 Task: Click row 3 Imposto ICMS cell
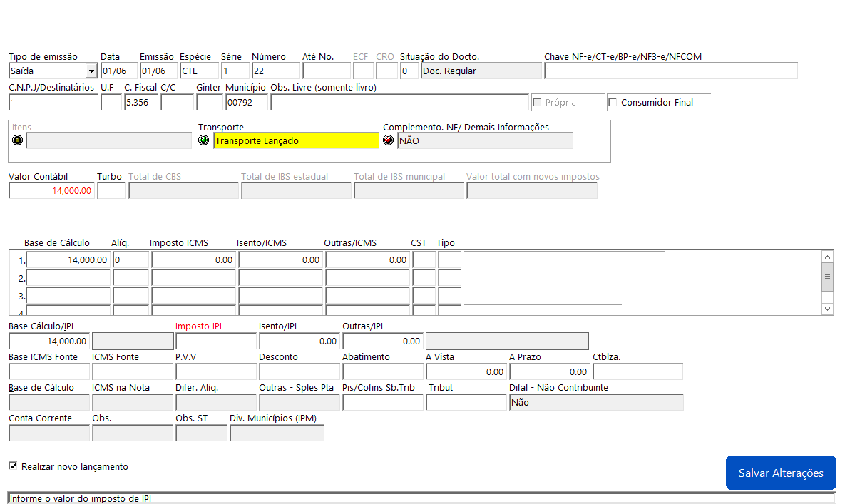pos(194,296)
